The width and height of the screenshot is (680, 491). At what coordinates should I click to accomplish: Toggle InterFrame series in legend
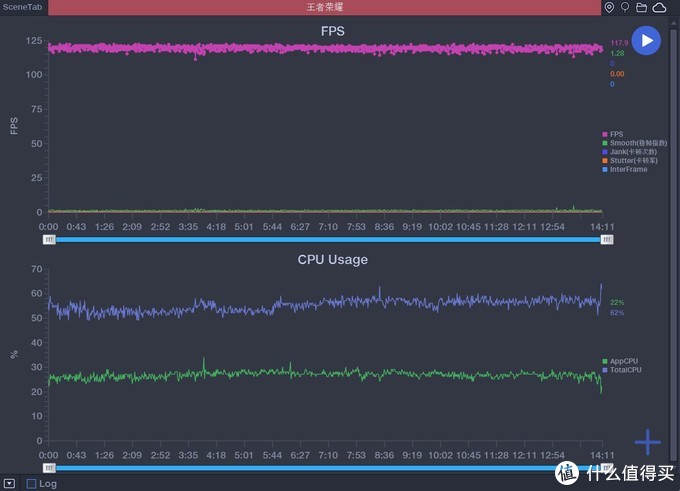(x=627, y=170)
